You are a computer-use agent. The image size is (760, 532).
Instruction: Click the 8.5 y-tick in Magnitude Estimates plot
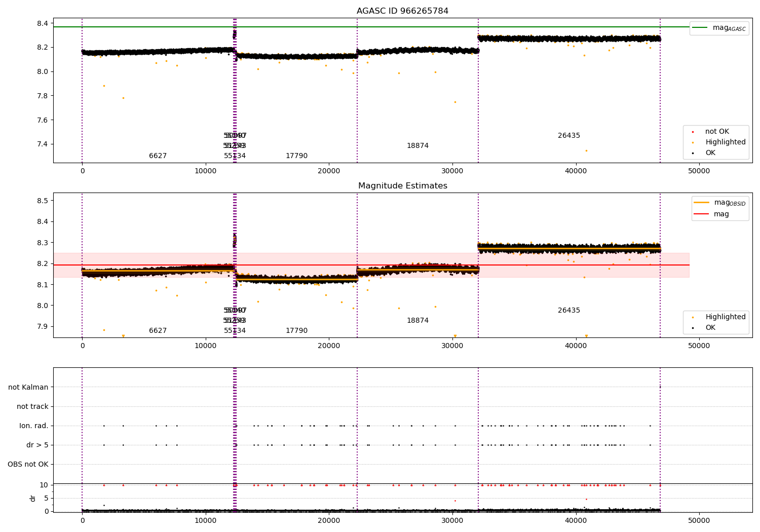click(43, 201)
